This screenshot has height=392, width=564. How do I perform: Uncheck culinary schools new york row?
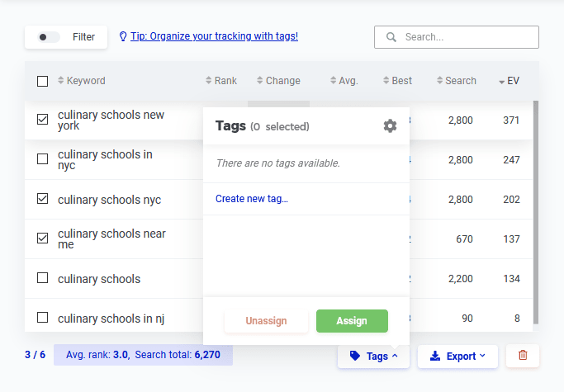tap(43, 120)
